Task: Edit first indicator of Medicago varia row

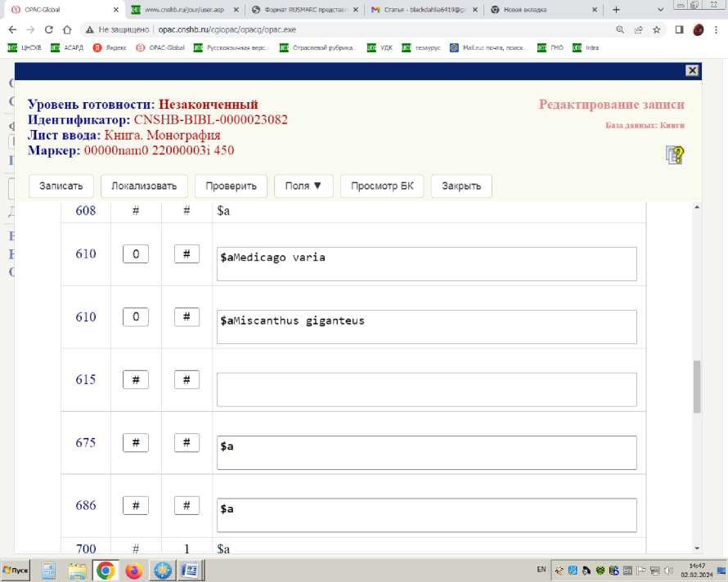Action: (136, 254)
